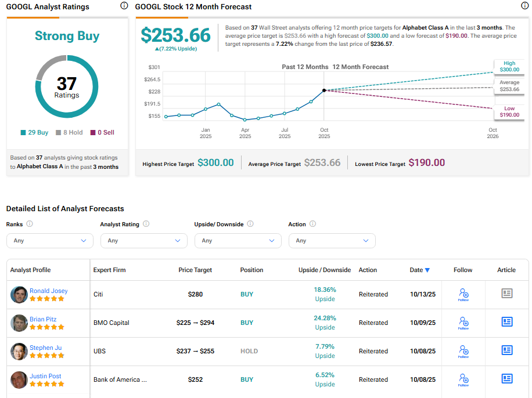Expand the Upside/Downside filter dropdown

[238, 240]
